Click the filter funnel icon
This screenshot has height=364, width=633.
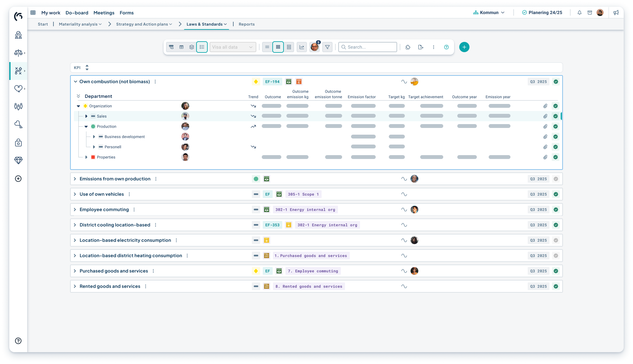pos(327,47)
